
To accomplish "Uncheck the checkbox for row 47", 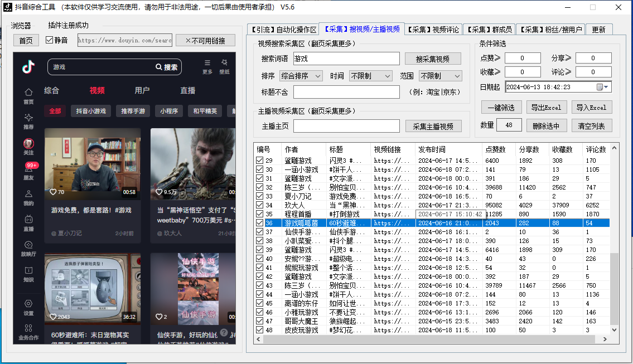I will pyautogui.click(x=259, y=321).
